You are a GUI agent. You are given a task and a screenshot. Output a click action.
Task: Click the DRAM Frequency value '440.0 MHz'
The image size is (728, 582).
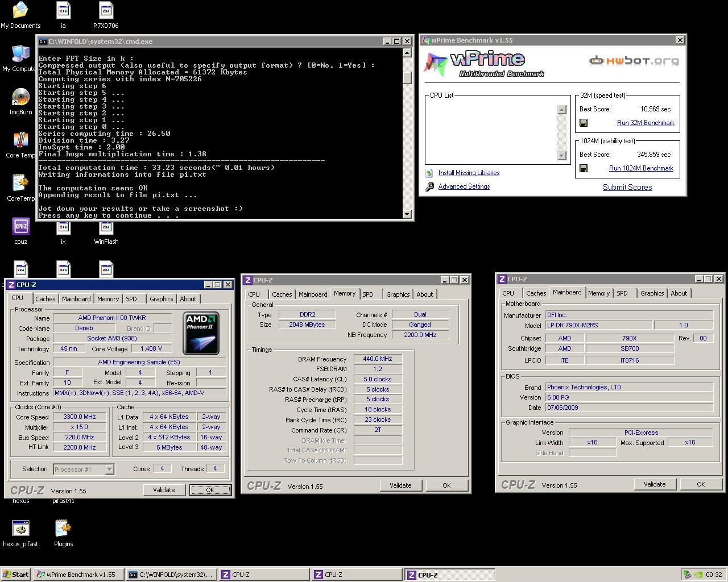coord(378,359)
